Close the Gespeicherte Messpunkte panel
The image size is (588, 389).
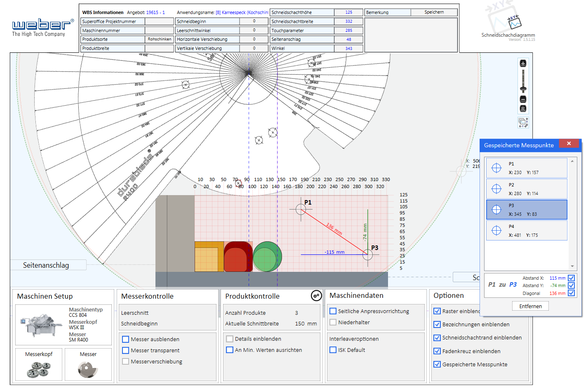coord(569,144)
